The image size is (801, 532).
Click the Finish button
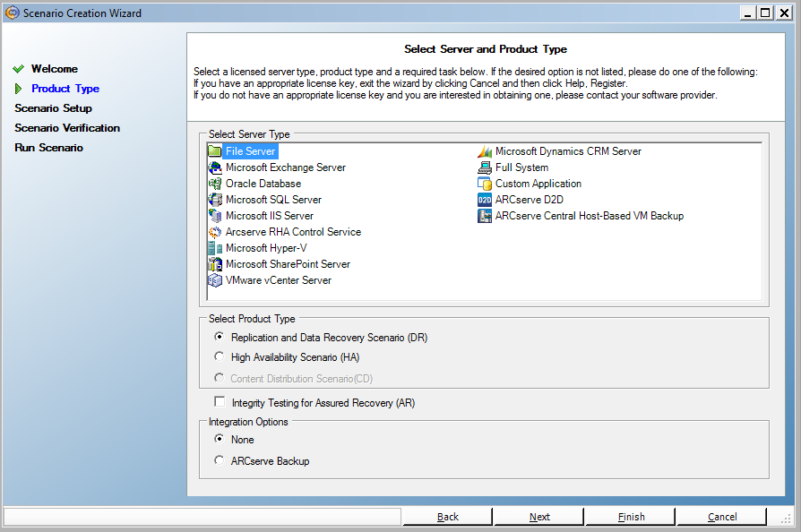(x=631, y=517)
